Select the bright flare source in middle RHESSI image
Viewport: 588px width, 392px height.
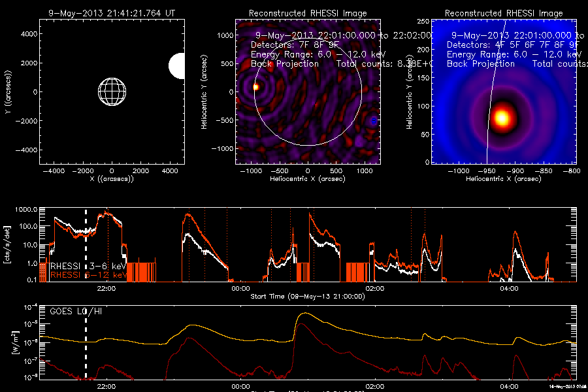click(x=255, y=87)
